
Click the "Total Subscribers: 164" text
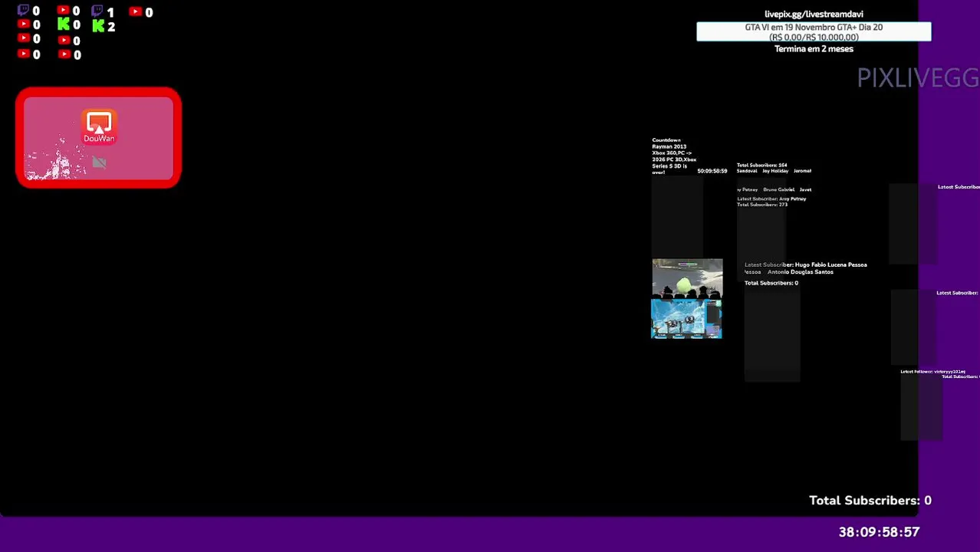point(762,165)
